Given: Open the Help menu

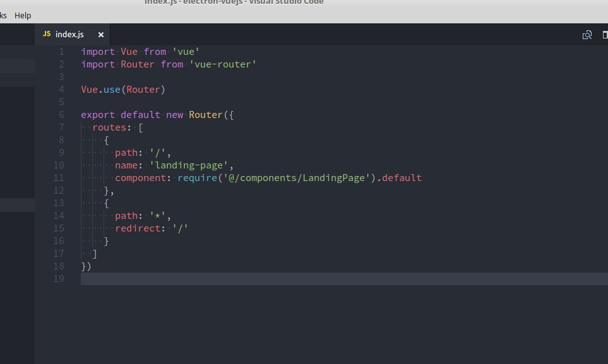Looking at the screenshot, I should click(x=23, y=16).
